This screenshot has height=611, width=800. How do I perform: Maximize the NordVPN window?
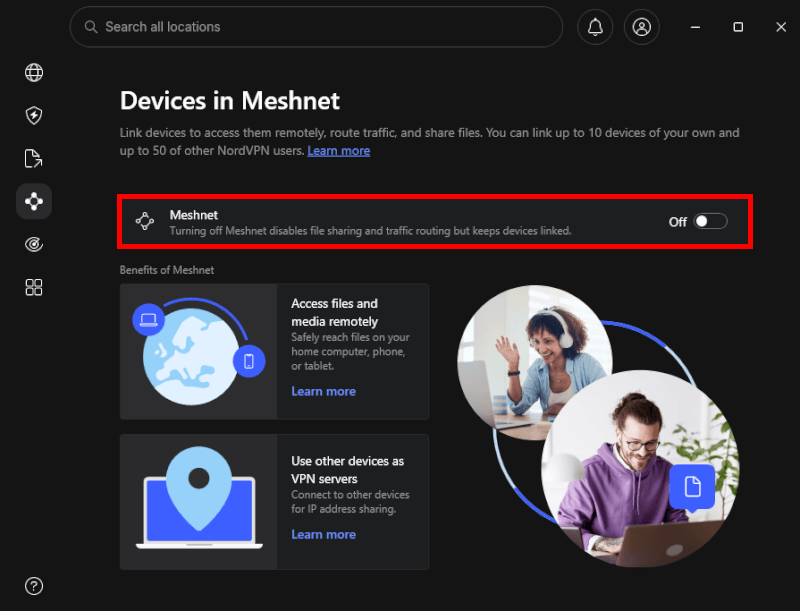[x=738, y=27]
